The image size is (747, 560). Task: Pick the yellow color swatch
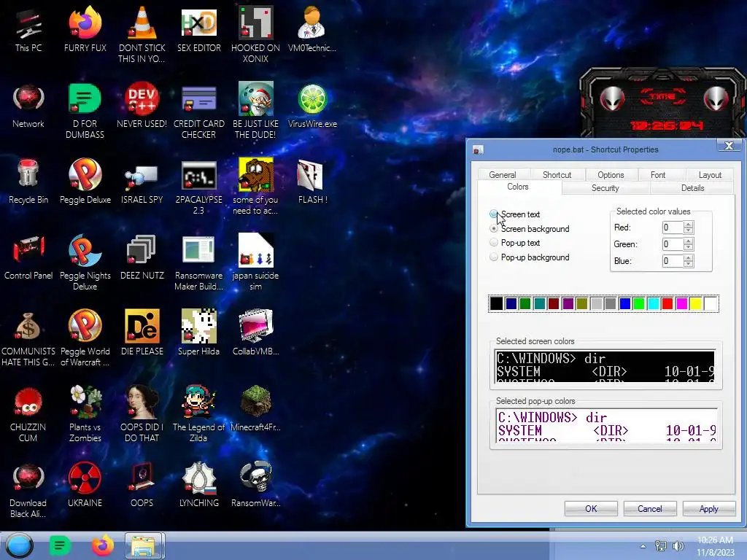coord(696,303)
